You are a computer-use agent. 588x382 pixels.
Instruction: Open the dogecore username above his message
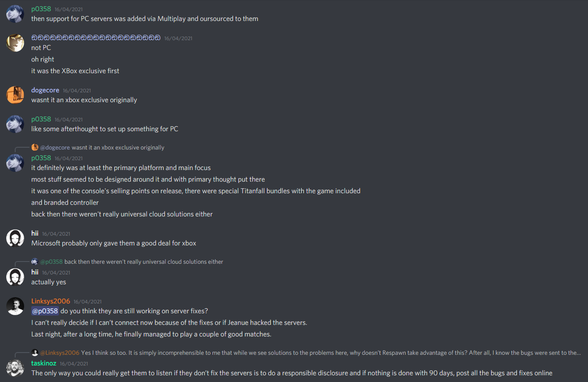click(45, 90)
